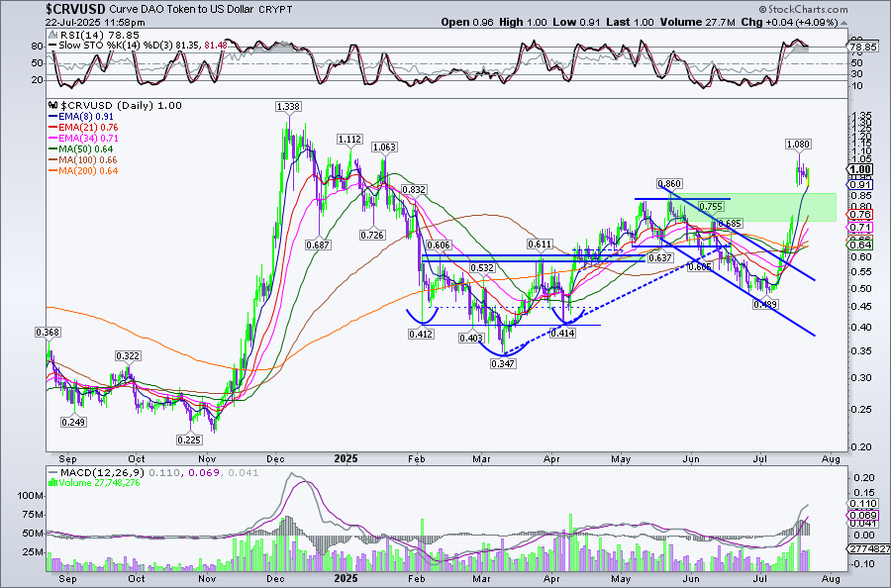The image size is (891, 588).
Task: Click the date 22-Jul-2025 11:58pm
Action: (95, 23)
